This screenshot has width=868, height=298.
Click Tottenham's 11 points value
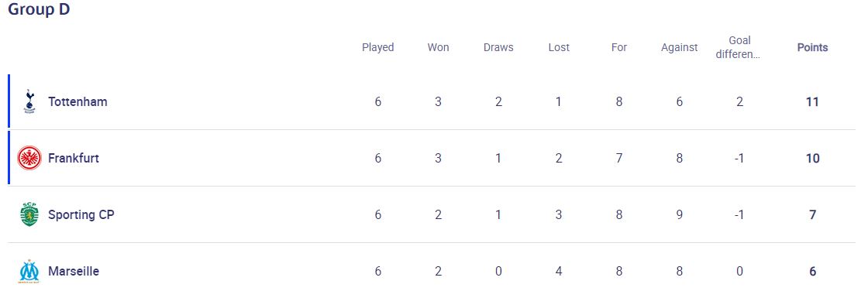pyautogui.click(x=812, y=101)
